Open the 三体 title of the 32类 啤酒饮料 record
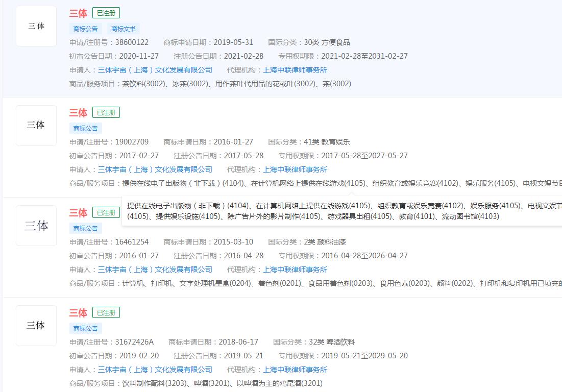The width and height of the screenshot is (562, 392). (78, 313)
